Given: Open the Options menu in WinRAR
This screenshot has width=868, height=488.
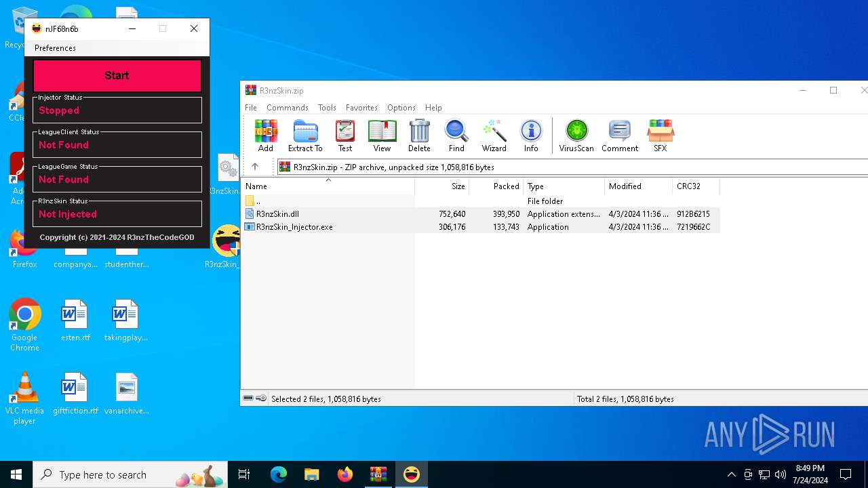Looking at the screenshot, I should click(x=401, y=108).
